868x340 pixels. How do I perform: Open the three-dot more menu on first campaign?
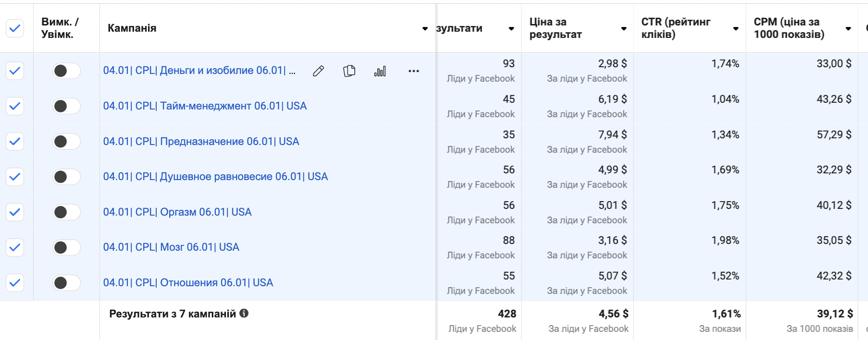click(413, 71)
